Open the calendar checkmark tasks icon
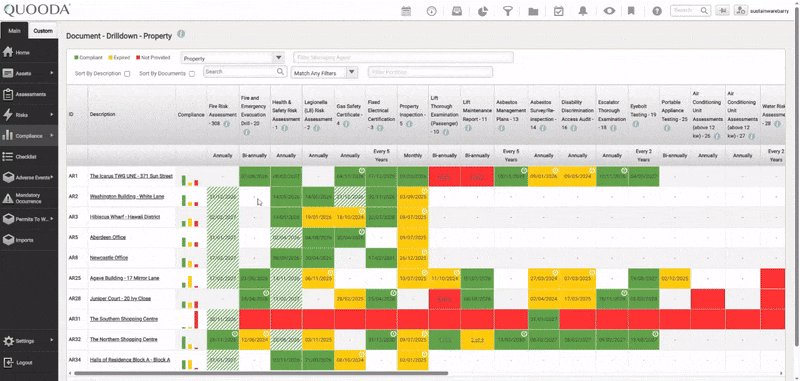This screenshot has height=381, width=800. [x=559, y=11]
